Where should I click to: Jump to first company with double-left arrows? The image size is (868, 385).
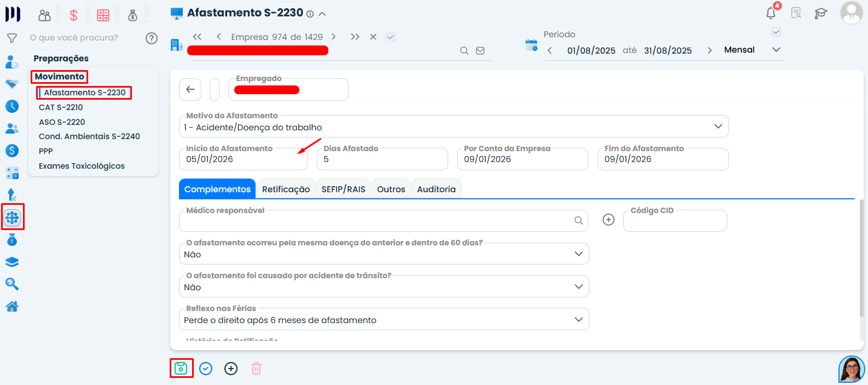pos(198,37)
